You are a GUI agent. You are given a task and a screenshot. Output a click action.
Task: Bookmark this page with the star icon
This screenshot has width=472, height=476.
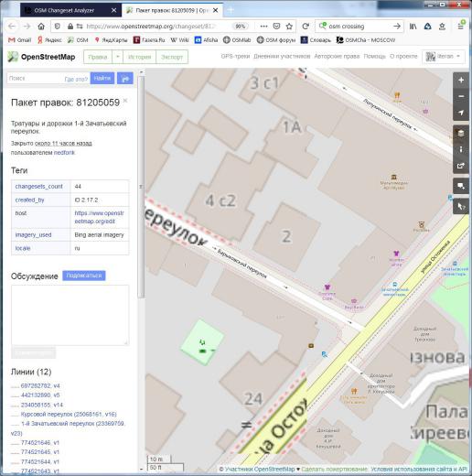289,27
